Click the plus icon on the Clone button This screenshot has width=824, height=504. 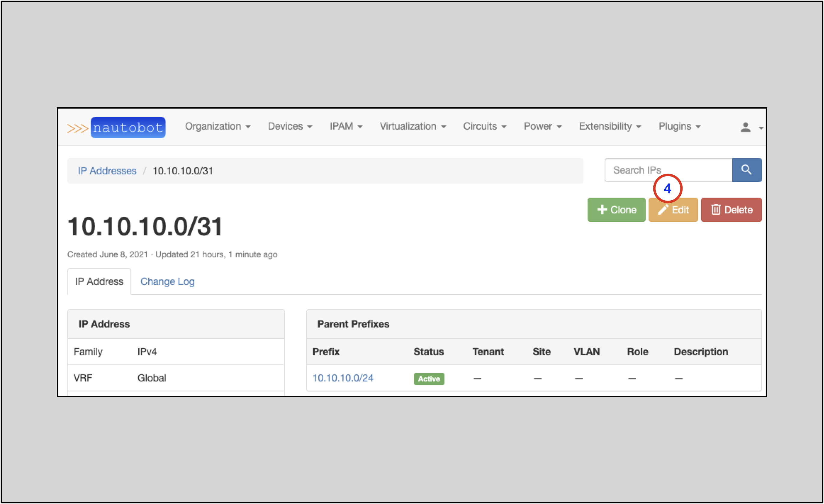click(x=602, y=210)
